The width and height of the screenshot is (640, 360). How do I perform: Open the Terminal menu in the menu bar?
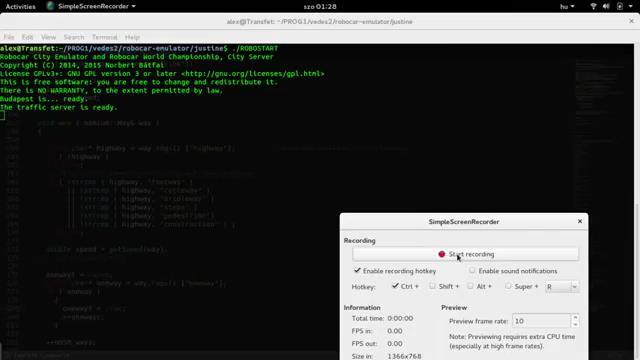click(x=104, y=37)
